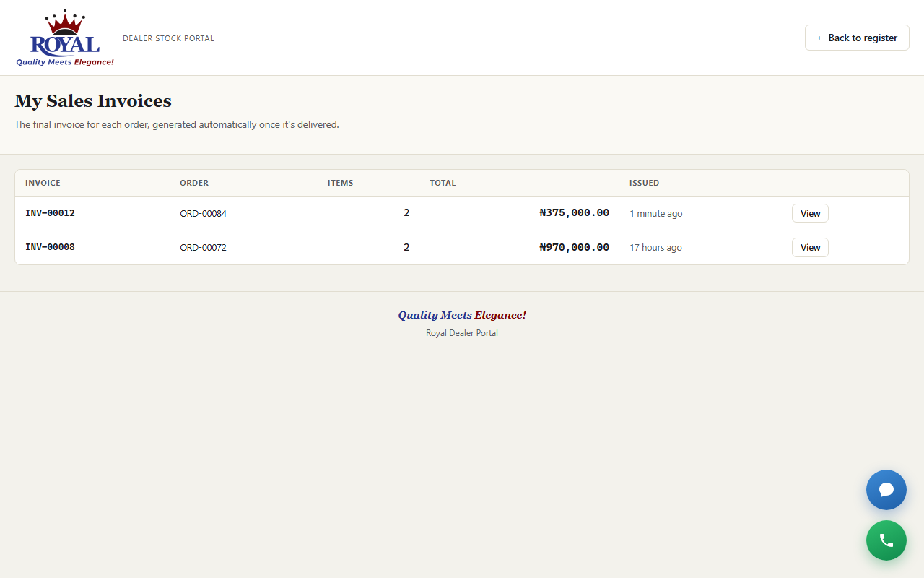
Task: Tap the green phone call icon
Action: [x=886, y=540]
